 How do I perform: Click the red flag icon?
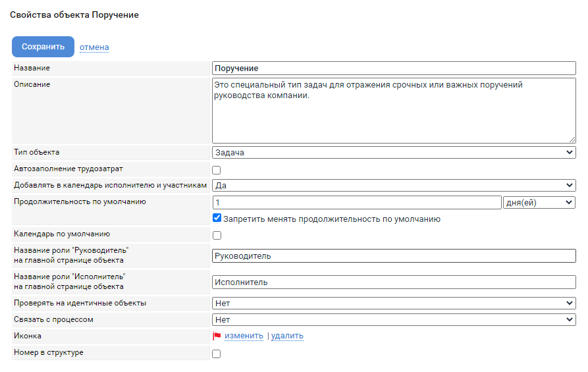pyautogui.click(x=217, y=336)
